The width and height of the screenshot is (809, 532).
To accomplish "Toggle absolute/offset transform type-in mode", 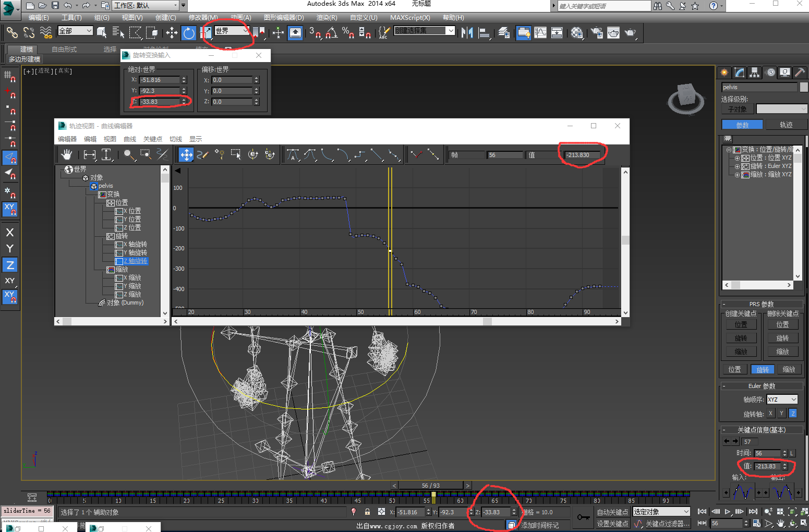I will 381,512.
